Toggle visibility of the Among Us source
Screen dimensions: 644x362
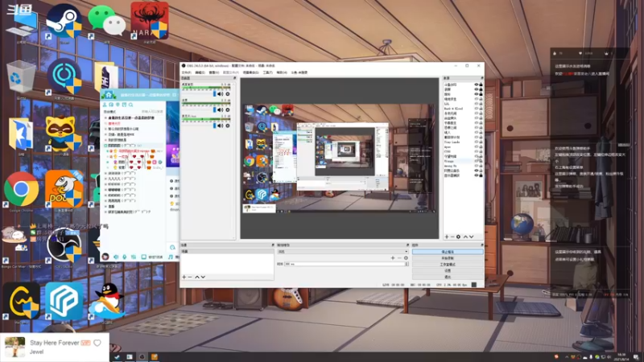point(477,166)
